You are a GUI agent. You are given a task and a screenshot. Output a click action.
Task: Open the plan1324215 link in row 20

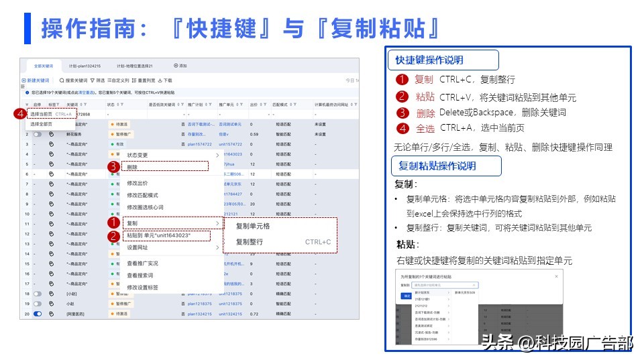tap(200, 314)
